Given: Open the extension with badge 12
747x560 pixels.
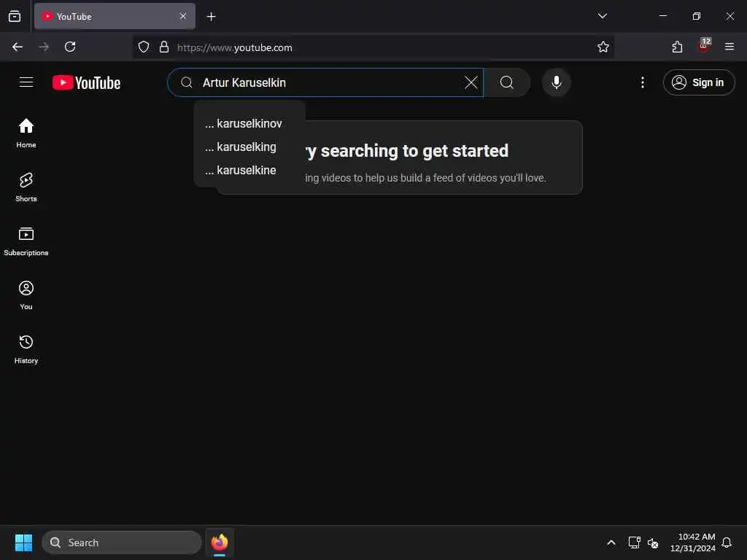Looking at the screenshot, I should (704, 46).
